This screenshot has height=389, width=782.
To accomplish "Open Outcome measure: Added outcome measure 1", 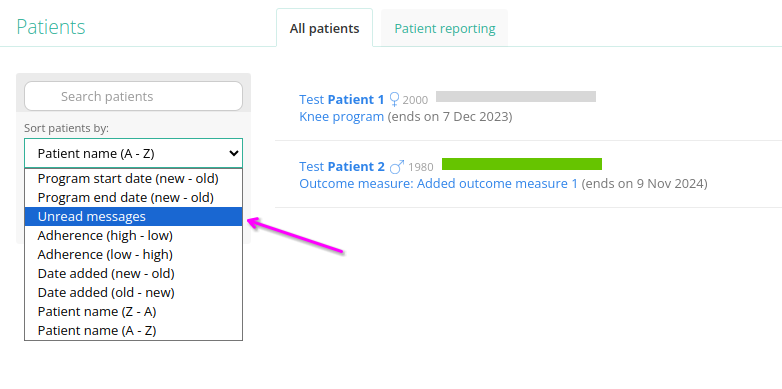I will point(438,184).
